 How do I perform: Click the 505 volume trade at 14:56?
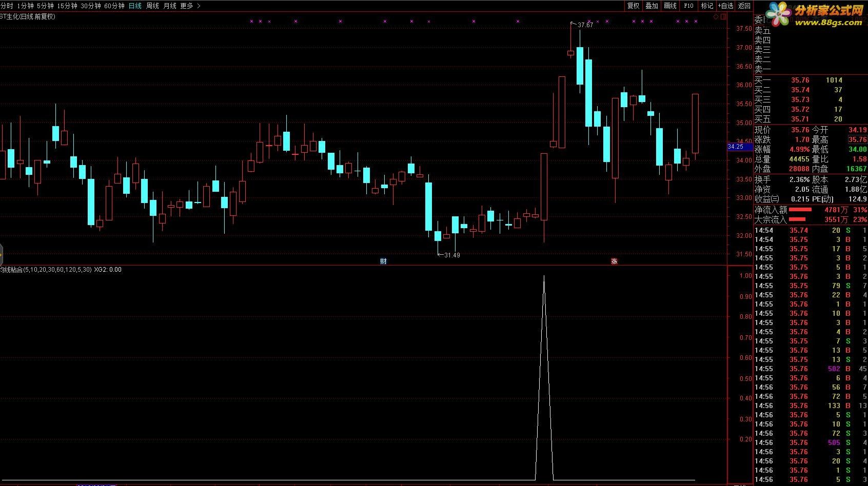click(834, 442)
